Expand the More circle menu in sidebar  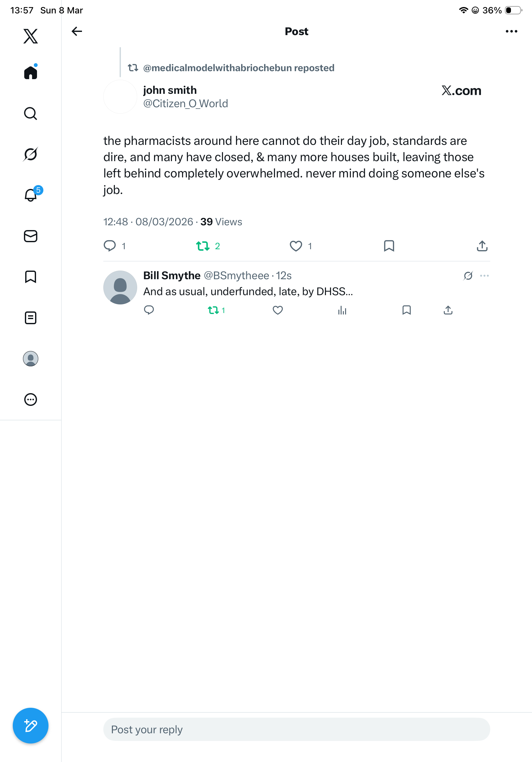point(31,400)
